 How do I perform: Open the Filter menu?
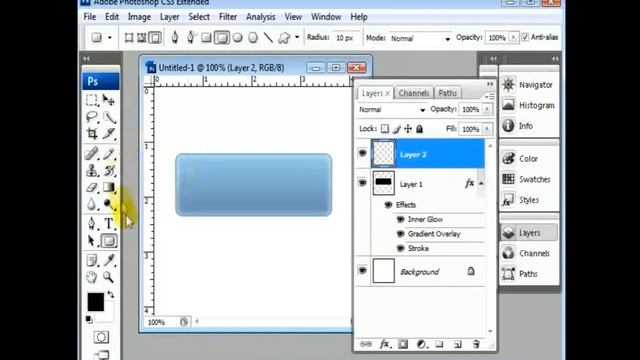(x=228, y=17)
